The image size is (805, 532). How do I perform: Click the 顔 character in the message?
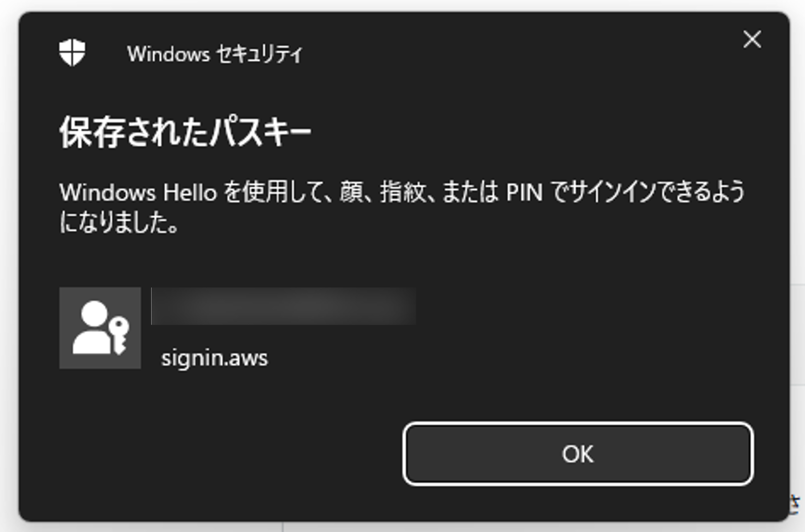[351, 192]
